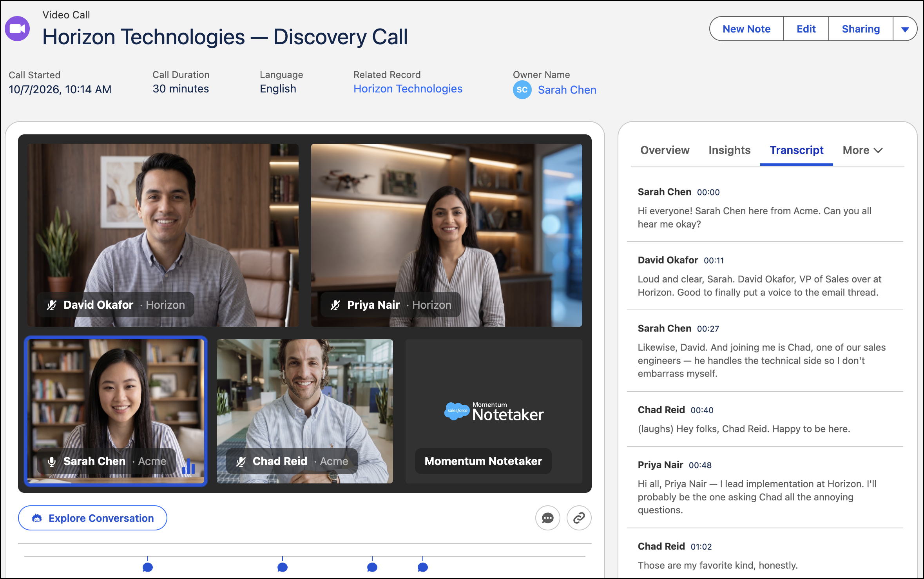Click Sarah Chen's active microphone icon
Screen dimensions: 924x579
coord(51,461)
